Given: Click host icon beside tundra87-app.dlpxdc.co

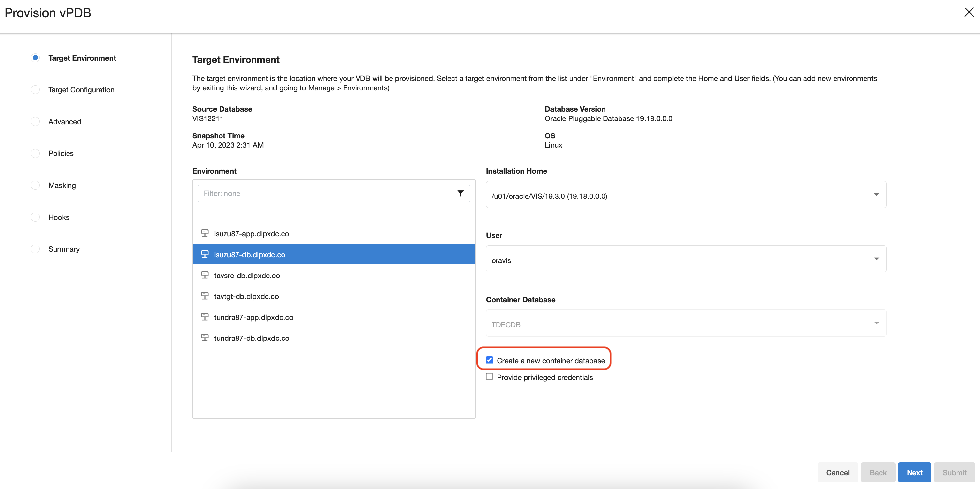Looking at the screenshot, I should 205,317.
